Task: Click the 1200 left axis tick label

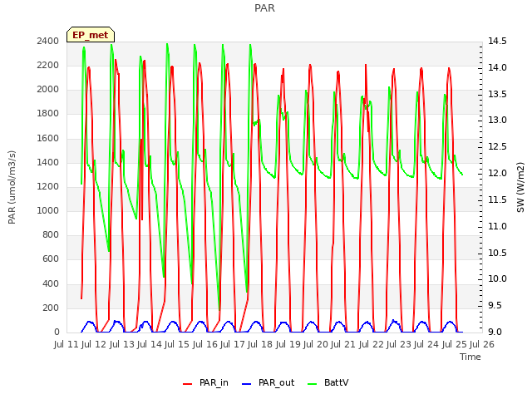Action: 48,186
